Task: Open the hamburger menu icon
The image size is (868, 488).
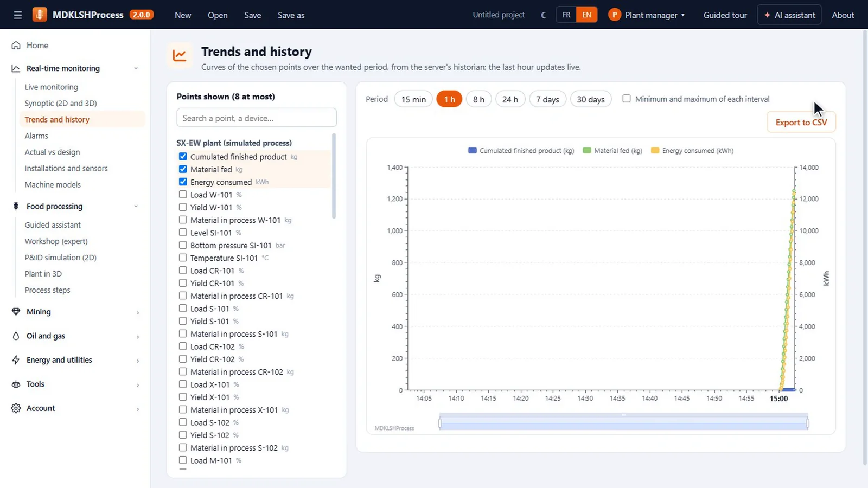Action: point(18,15)
